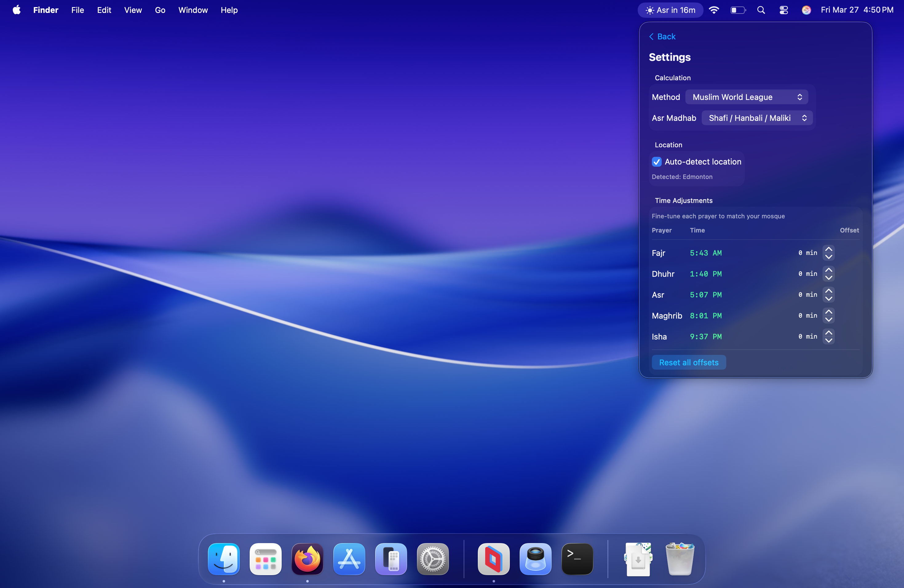
Task: Open App Store from the Dock
Action: point(349,559)
